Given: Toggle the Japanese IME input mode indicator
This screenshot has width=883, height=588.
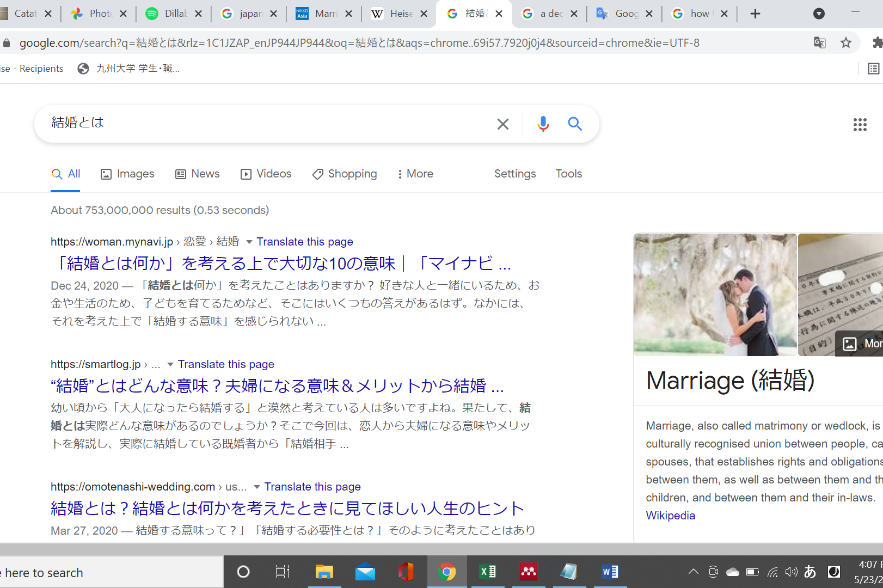Looking at the screenshot, I should 810,572.
